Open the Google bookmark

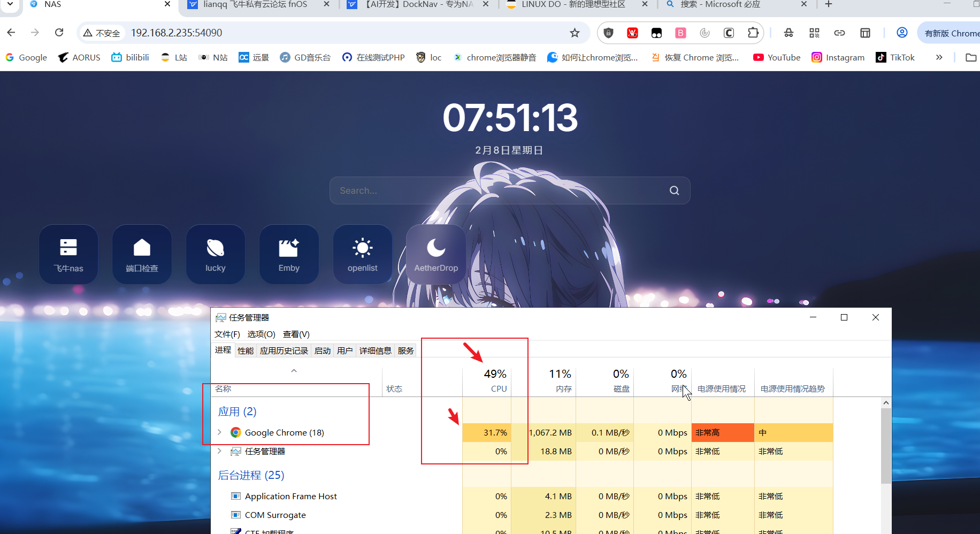click(x=26, y=57)
